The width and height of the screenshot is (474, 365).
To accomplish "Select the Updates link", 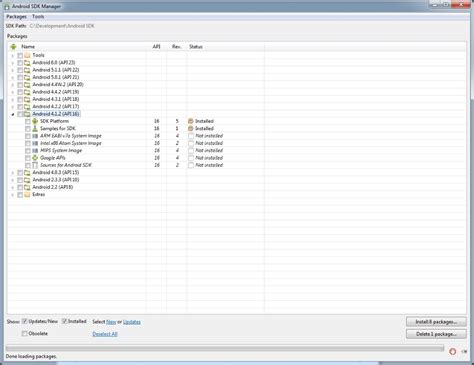I will click(x=132, y=322).
